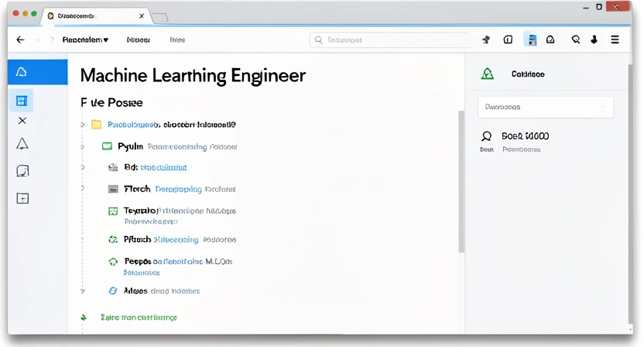Collapse the Adeos row chevron
The width and height of the screenshot is (644, 347).
click(x=83, y=291)
